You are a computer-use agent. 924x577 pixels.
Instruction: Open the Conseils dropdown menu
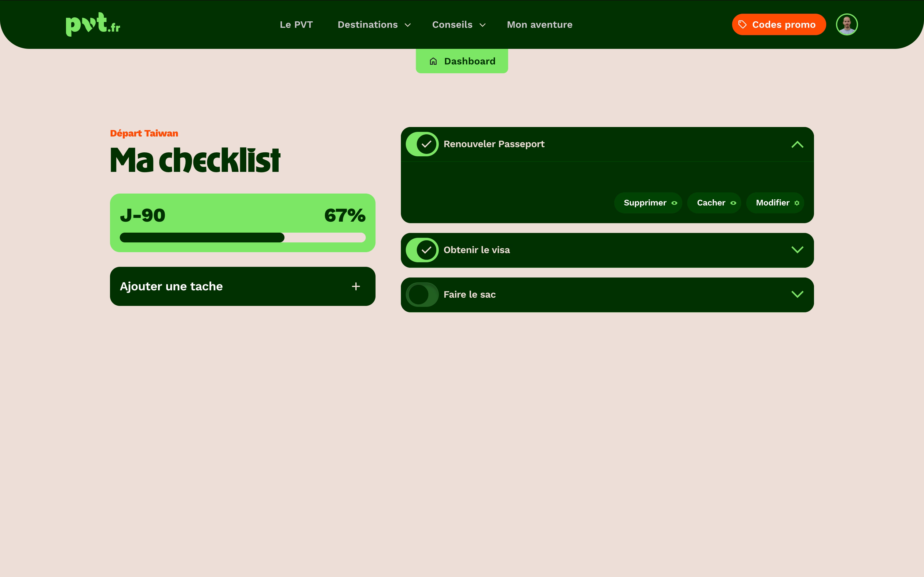(x=459, y=25)
